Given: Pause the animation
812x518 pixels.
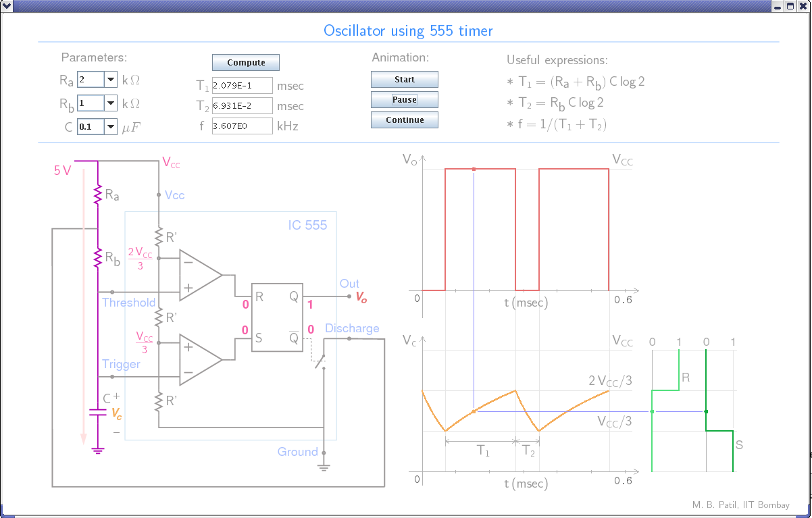Looking at the screenshot, I should (405, 100).
